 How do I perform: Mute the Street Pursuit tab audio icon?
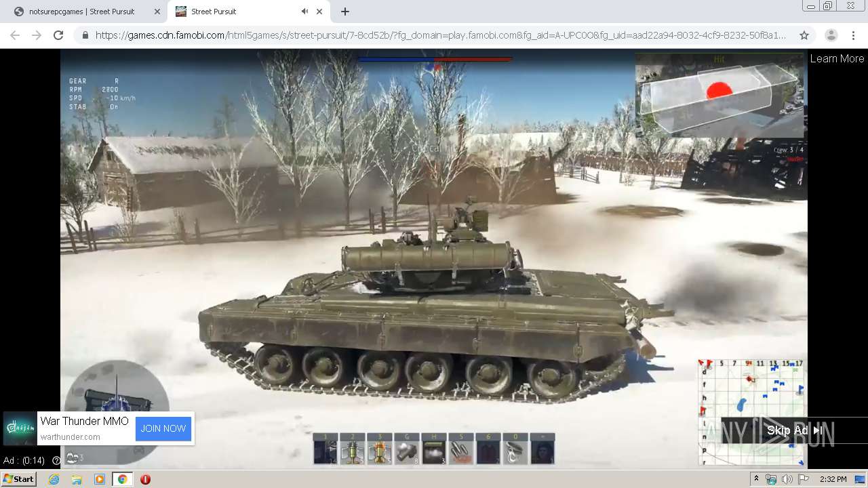(x=304, y=12)
